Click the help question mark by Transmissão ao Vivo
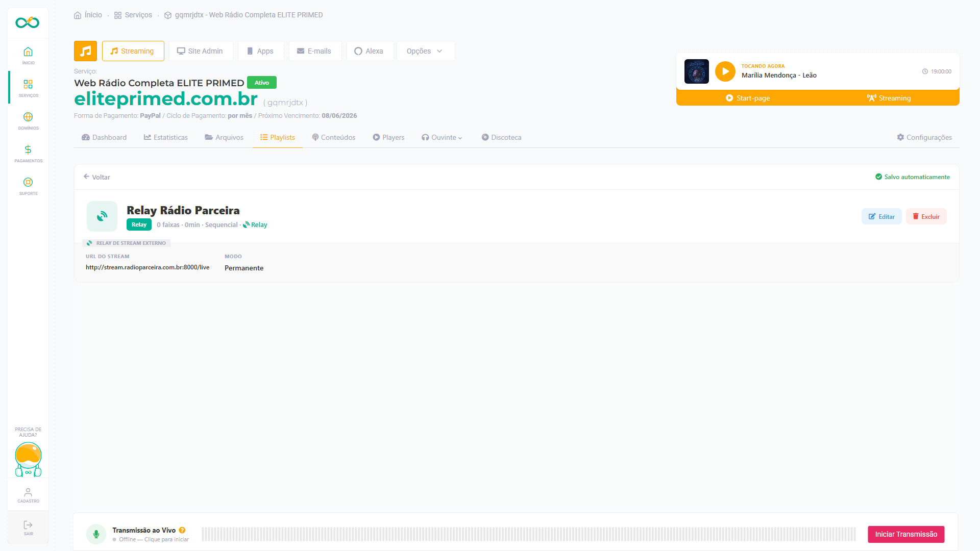Image resolution: width=980 pixels, height=551 pixels. coord(182,530)
